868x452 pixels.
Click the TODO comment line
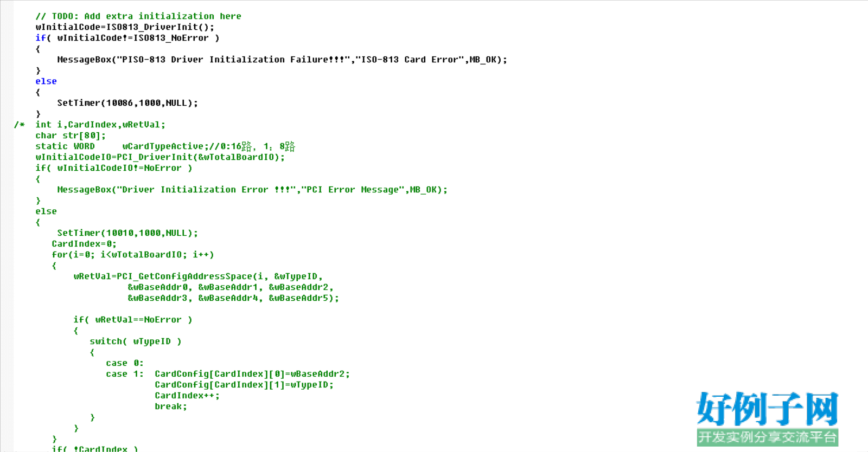point(138,16)
